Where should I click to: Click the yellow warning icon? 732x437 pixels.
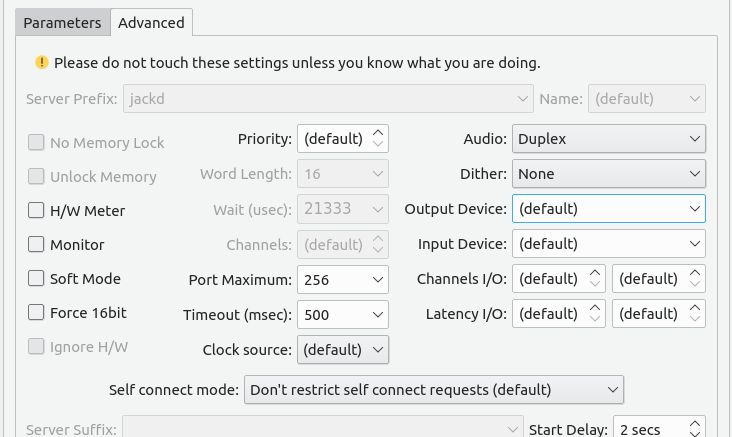[42, 62]
